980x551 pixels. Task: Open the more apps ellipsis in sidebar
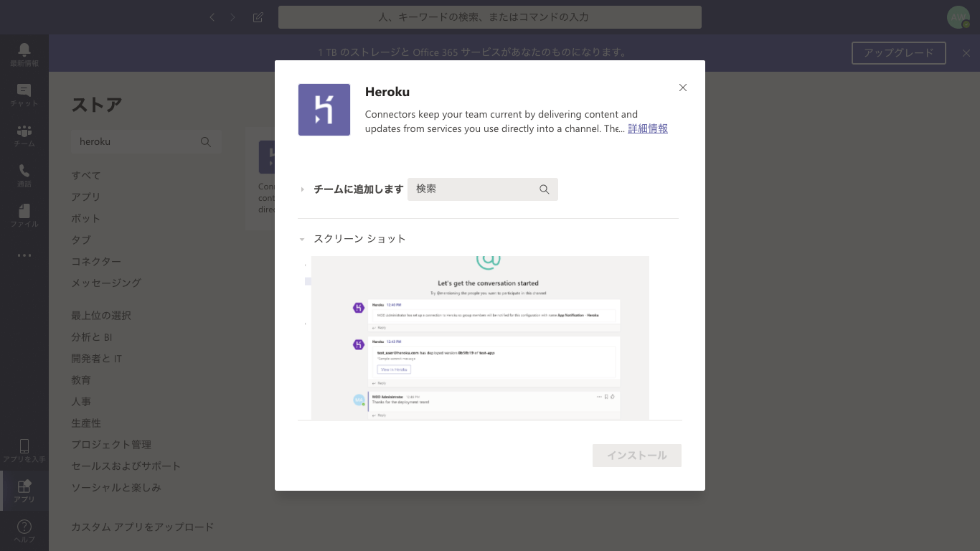24,255
